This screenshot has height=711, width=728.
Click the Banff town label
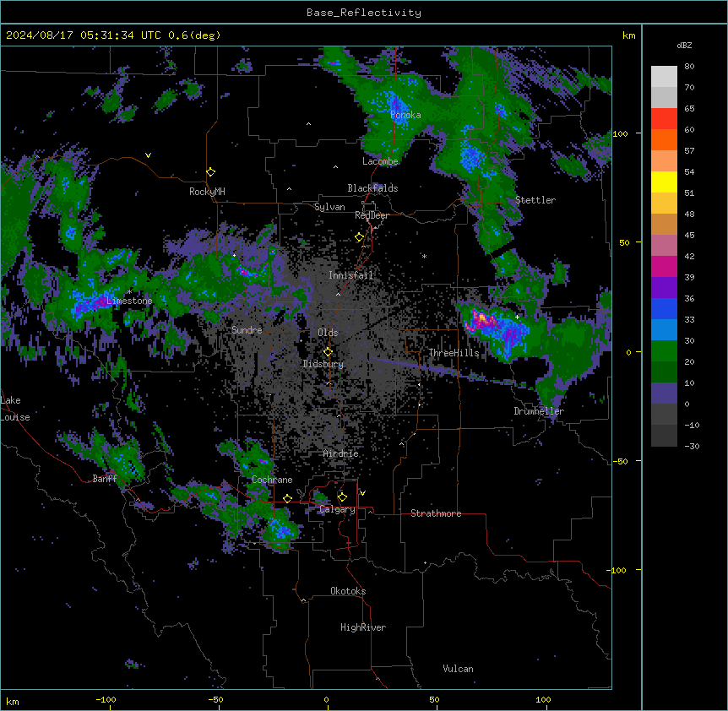click(x=105, y=479)
